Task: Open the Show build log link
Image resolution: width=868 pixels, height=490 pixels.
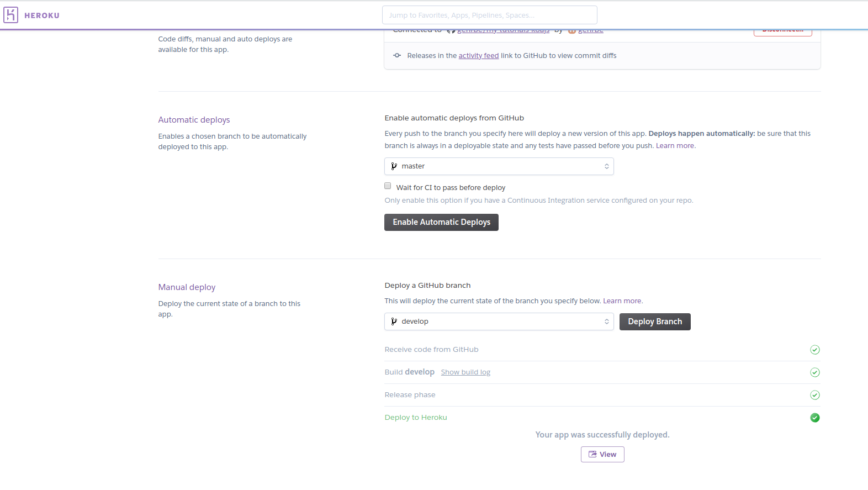Action: coord(465,372)
